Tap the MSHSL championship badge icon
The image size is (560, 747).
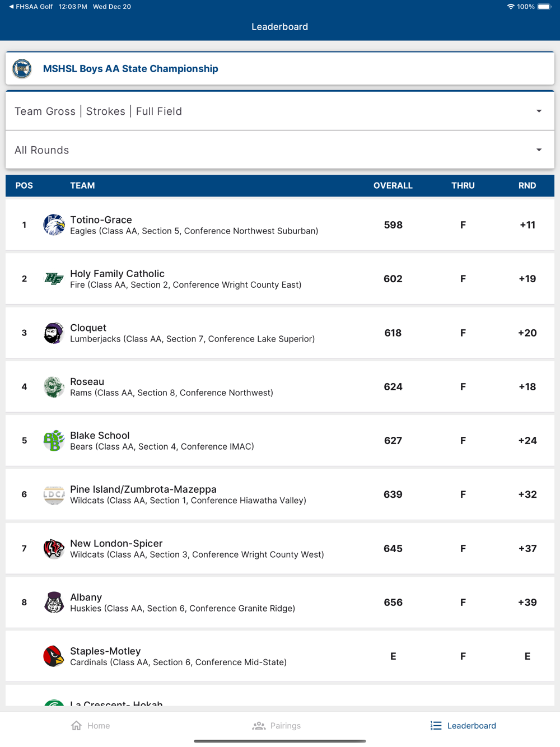point(22,69)
